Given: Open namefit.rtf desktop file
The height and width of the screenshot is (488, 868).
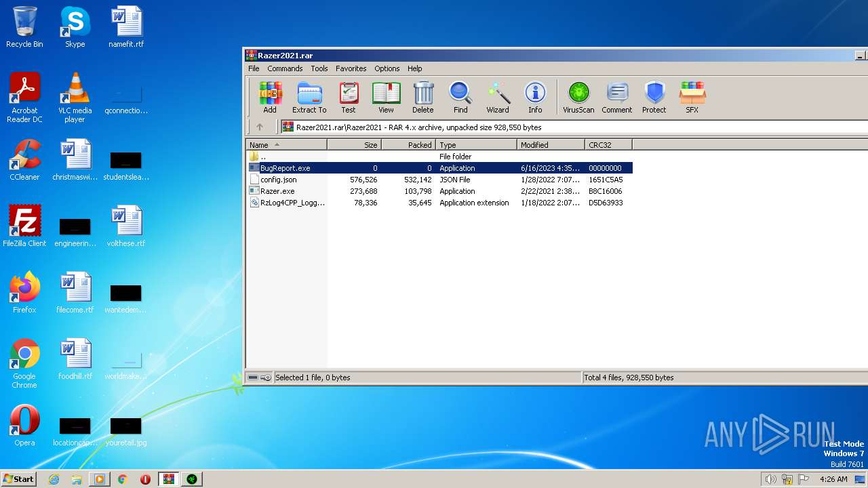Looking at the screenshot, I should (126, 28).
